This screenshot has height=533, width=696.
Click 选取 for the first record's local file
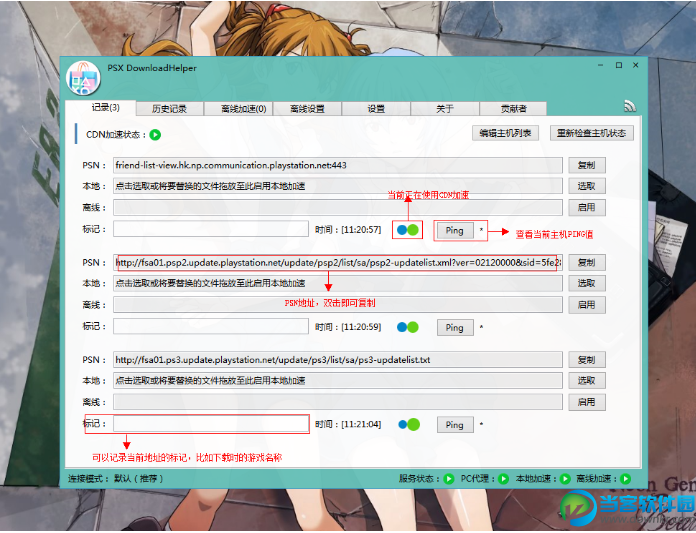click(587, 186)
